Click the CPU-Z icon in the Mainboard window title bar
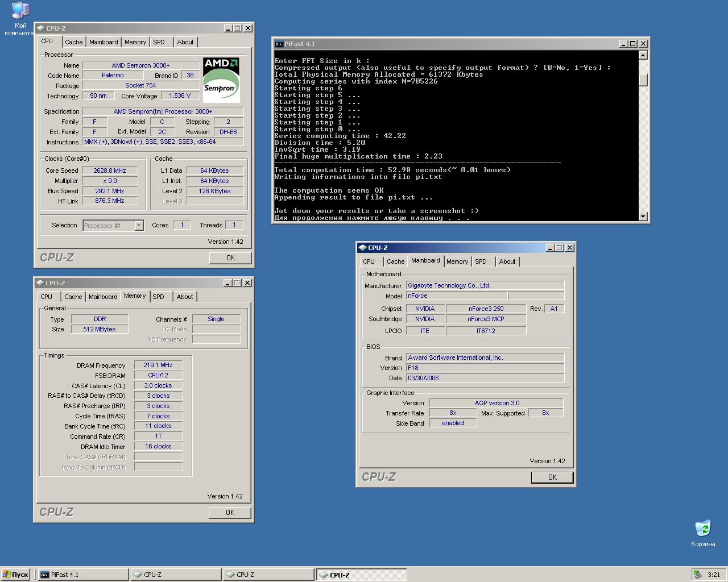728x582 pixels. tap(362, 247)
